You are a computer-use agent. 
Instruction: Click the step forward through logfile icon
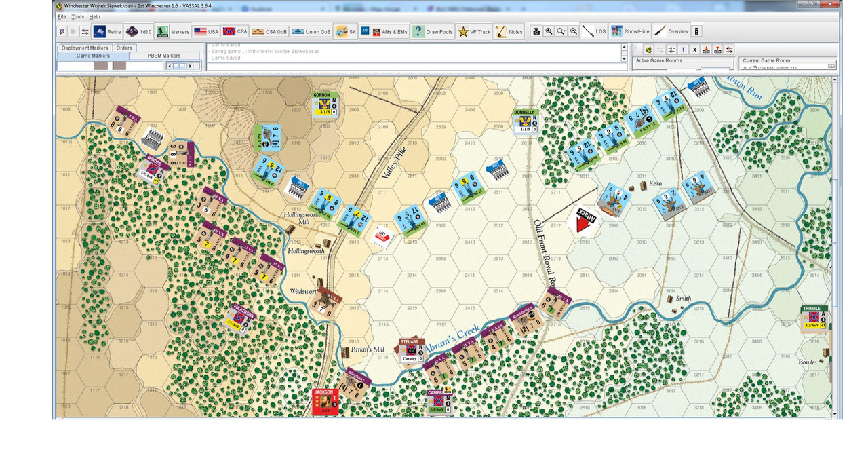[x=73, y=31]
